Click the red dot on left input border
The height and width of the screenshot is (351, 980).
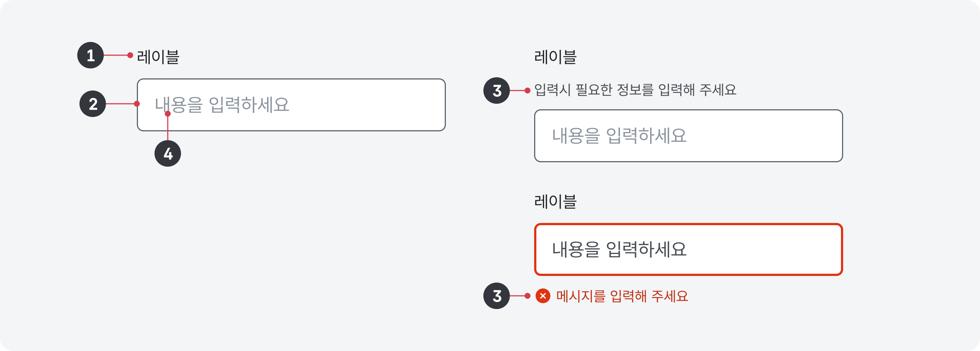(x=137, y=103)
